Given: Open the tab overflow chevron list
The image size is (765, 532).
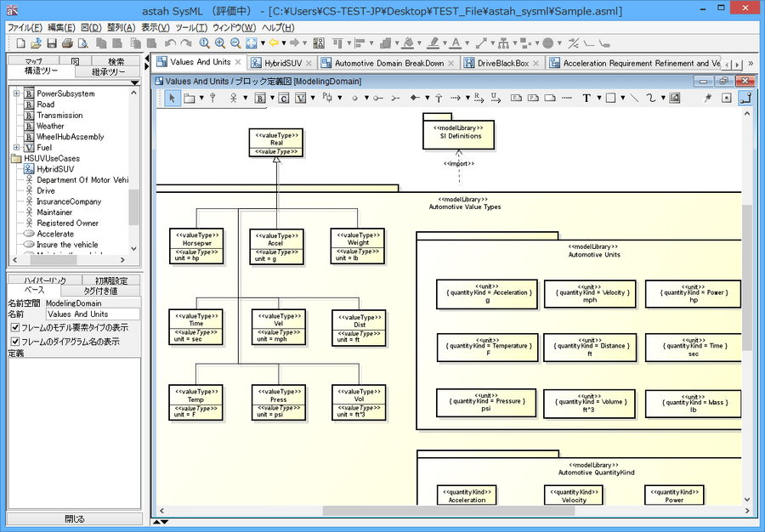Looking at the screenshot, I should coord(751,64).
